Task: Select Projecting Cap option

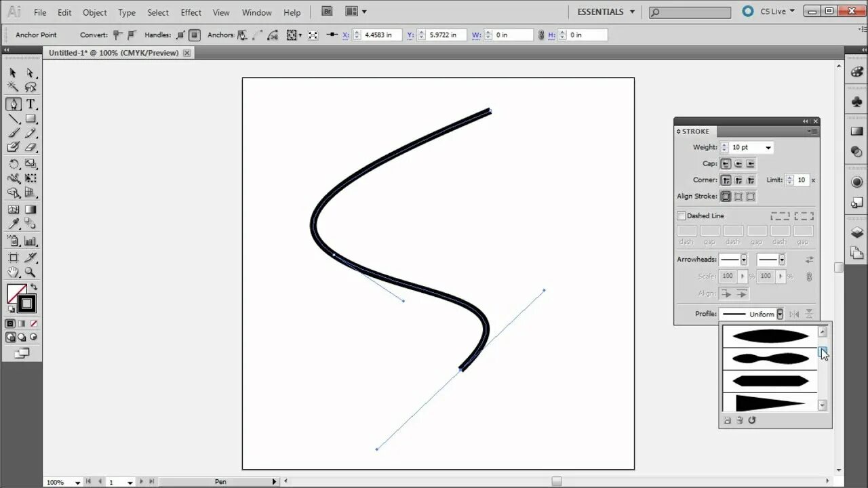Action: (750, 163)
